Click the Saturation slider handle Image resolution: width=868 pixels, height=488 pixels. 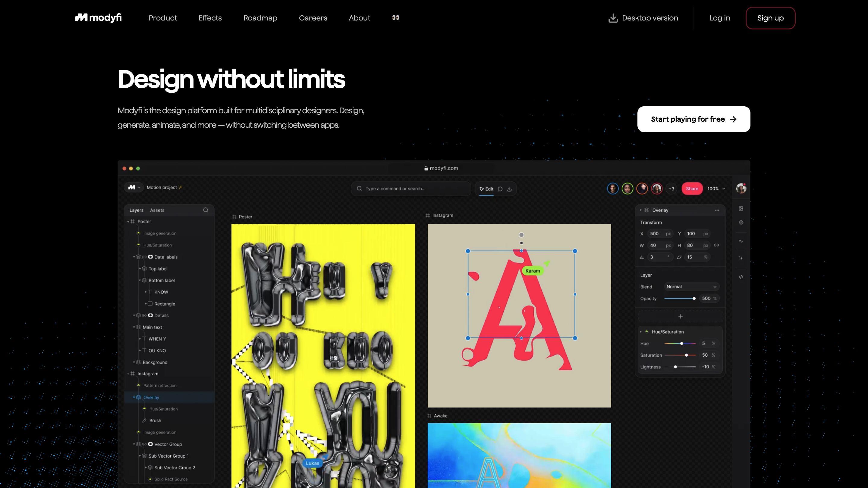pos(686,355)
